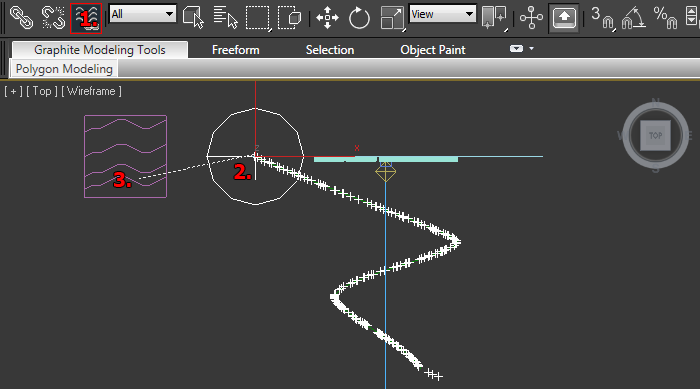
Task: Open the Top viewport view menu
Action: coord(42,91)
